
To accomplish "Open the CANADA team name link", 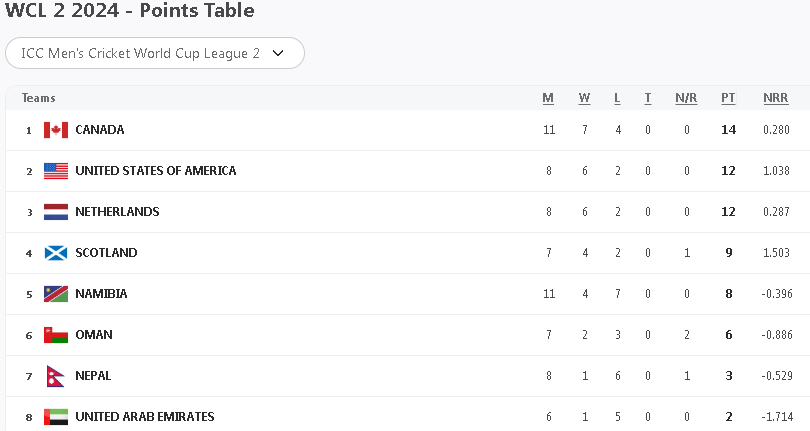I will click(100, 130).
